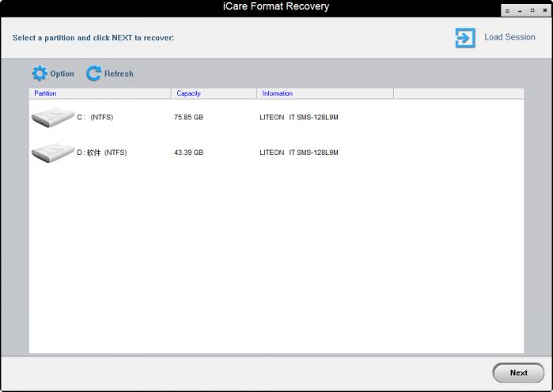Image resolution: width=553 pixels, height=392 pixels.
Task: Click the Next button
Action: coord(518,372)
